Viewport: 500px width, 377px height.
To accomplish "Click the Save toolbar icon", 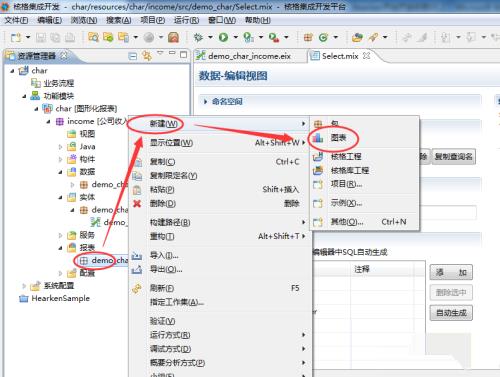I will click(x=41, y=37).
